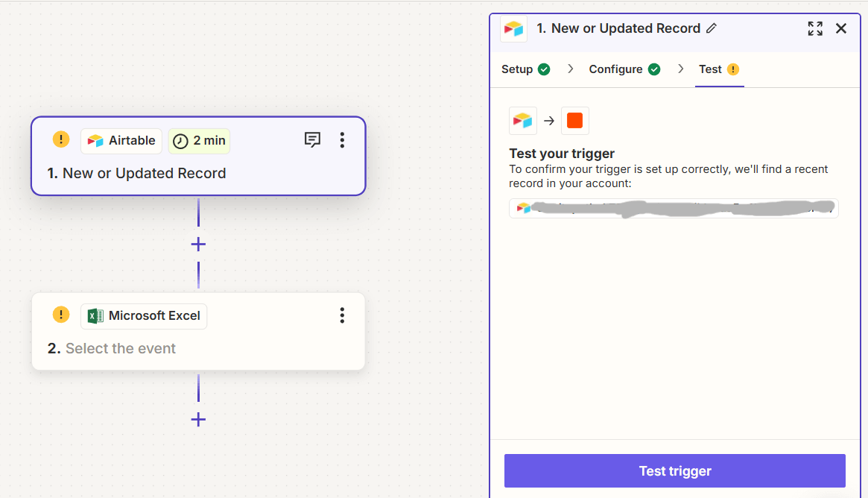Open the note/comment icon on the Airtable step
This screenshot has height=498, width=868.
pyautogui.click(x=312, y=139)
